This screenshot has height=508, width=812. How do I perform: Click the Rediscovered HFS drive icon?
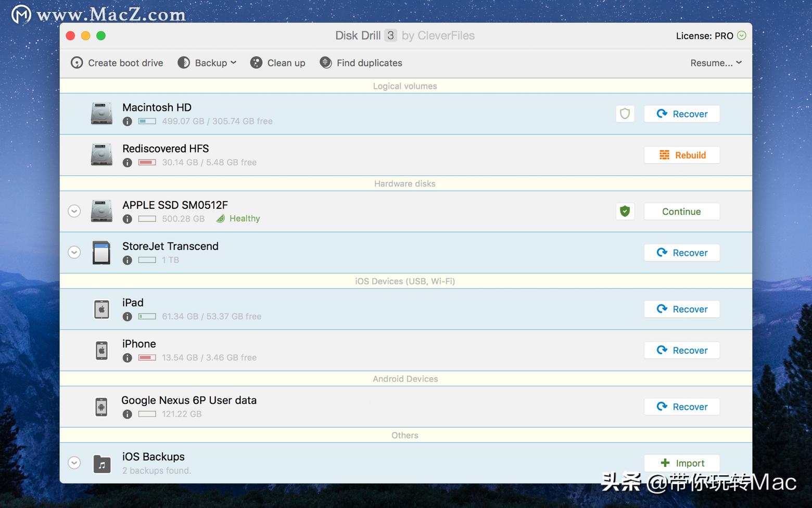coord(102,155)
